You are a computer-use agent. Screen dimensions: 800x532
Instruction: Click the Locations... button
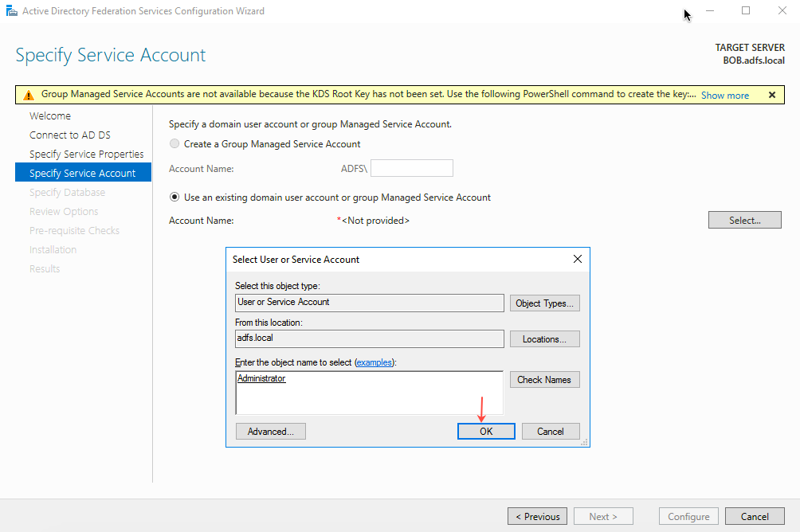coord(544,339)
